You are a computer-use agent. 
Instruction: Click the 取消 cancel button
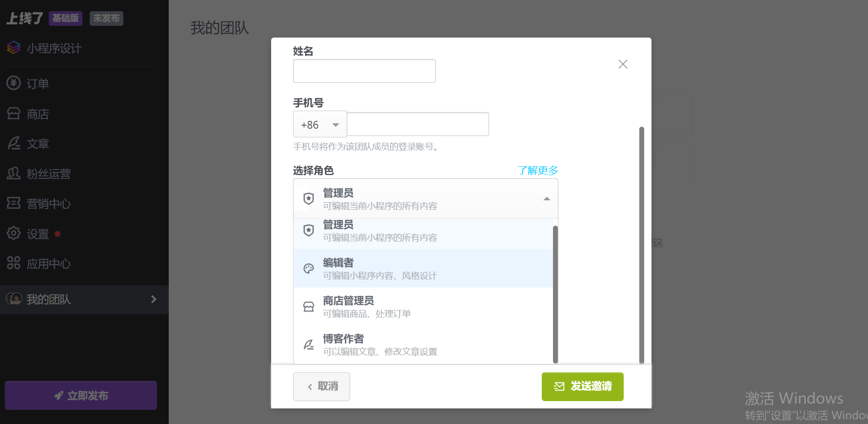(321, 386)
